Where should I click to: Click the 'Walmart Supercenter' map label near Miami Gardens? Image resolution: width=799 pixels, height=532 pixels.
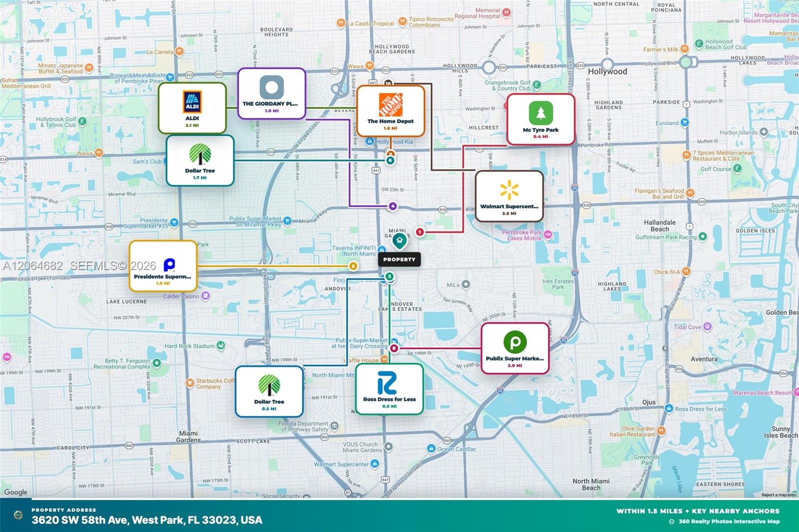342,464
